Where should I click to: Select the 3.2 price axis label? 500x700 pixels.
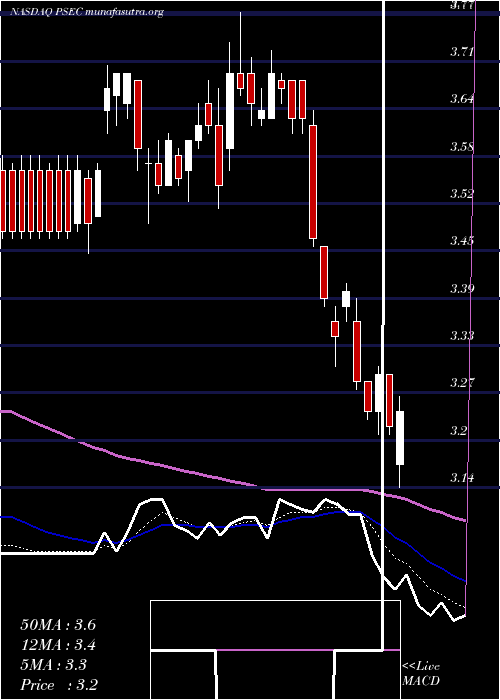(458, 431)
